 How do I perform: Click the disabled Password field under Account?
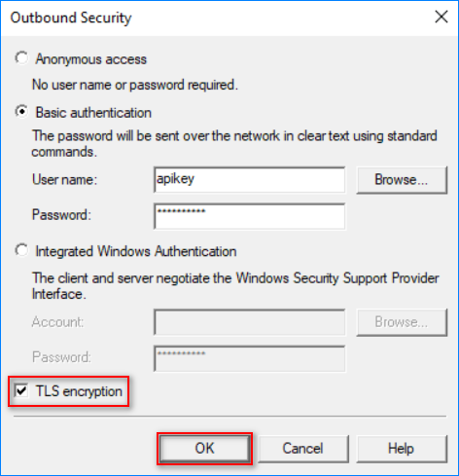250,358
